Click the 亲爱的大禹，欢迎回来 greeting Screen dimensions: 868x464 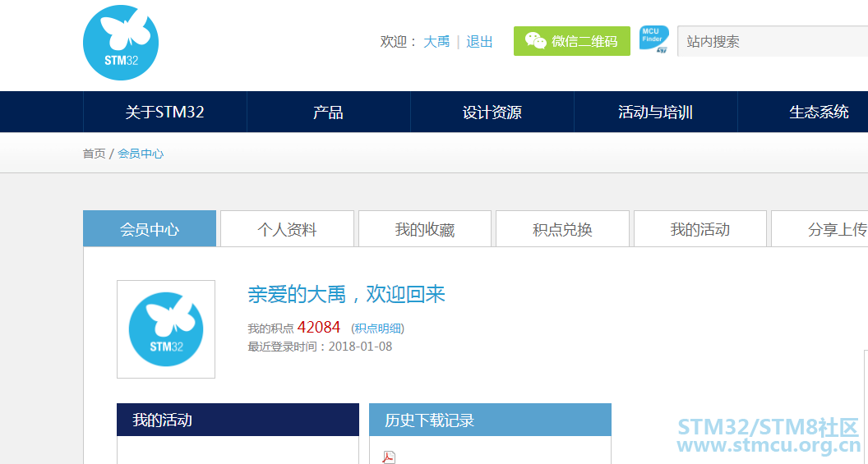[346, 295]
